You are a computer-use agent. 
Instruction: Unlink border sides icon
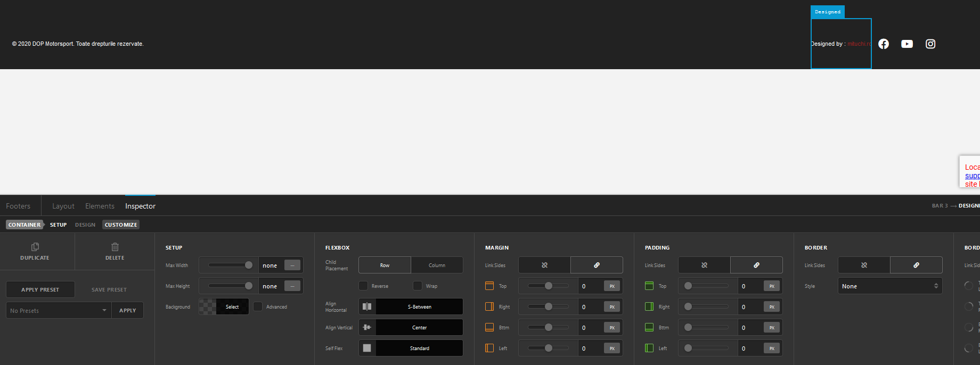click(x=864, y=265)
